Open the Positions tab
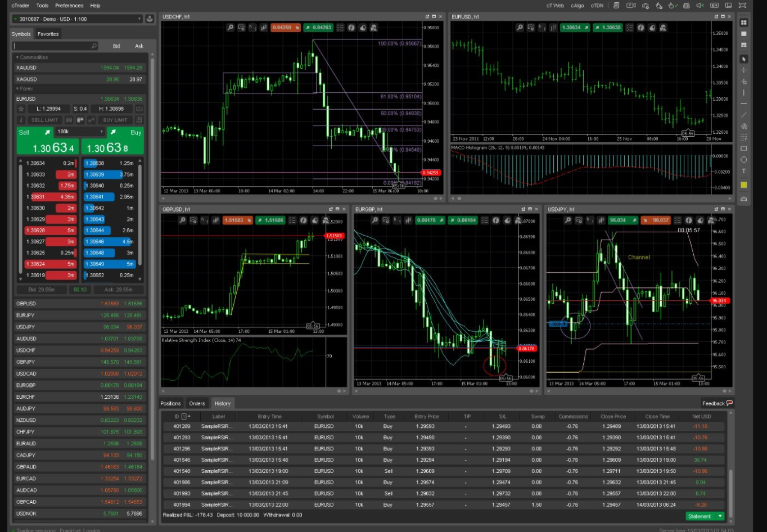The height and width of the screenshot is (532, 767). (170, 404)
